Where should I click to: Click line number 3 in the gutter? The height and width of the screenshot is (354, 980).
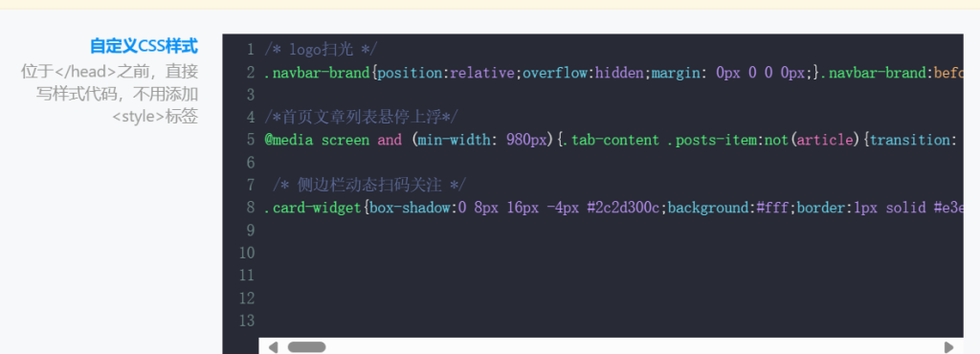(x=251, y=95)
